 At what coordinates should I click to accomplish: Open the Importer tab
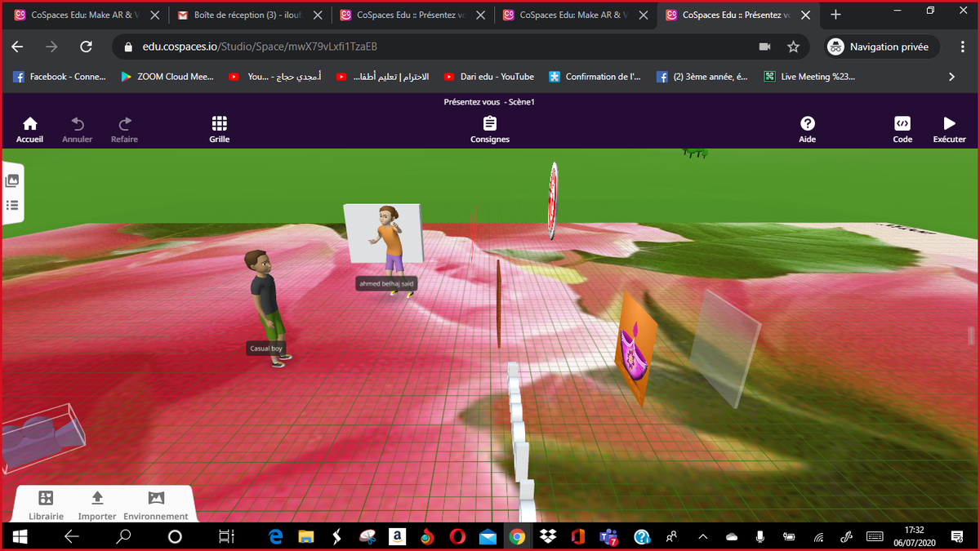97,505
